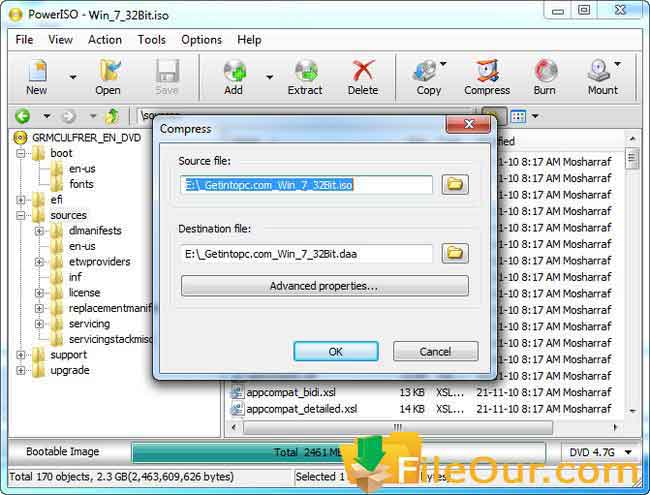Click the Open file toolbar icon
The width and height of the screenshot is (650, 495).
(x=108, y=77)
